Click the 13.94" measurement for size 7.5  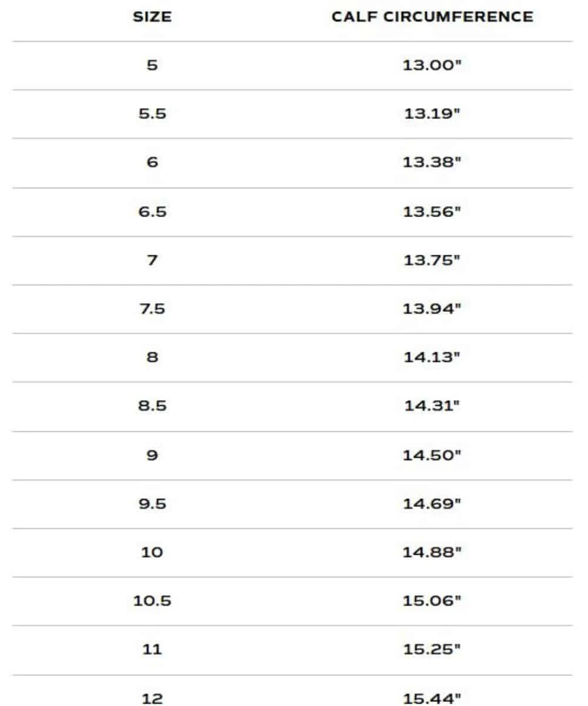(x=432, y=309)
